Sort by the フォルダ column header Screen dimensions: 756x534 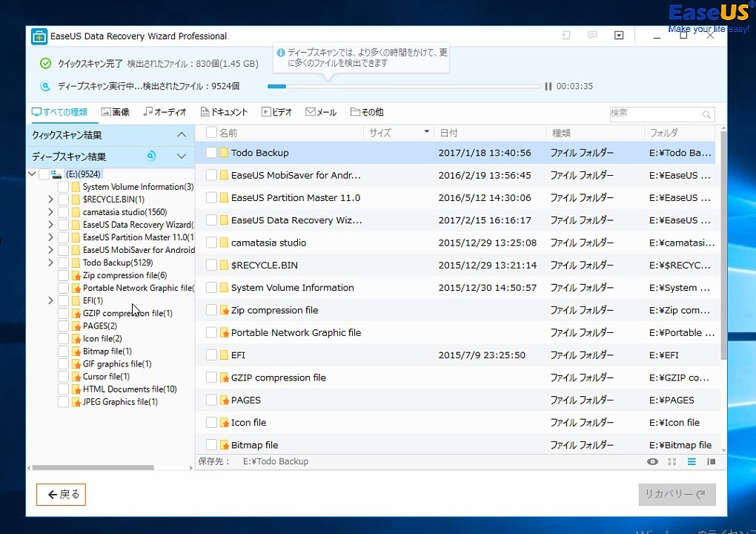(680, 133)
